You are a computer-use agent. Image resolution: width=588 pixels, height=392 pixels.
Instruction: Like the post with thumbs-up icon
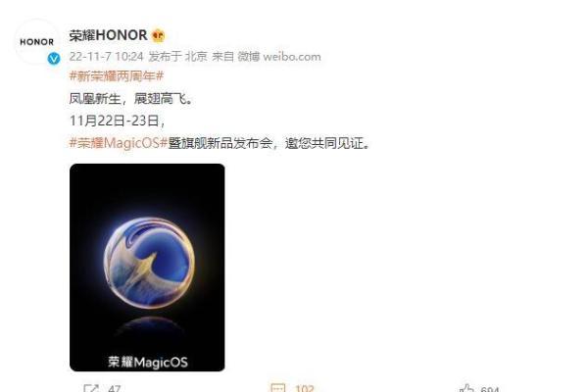point(466,388)
